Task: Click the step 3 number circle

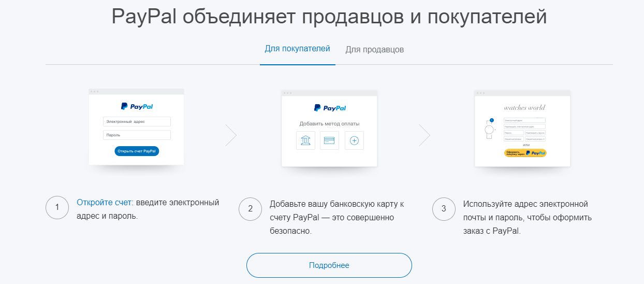Action: [x=444, y=209]
